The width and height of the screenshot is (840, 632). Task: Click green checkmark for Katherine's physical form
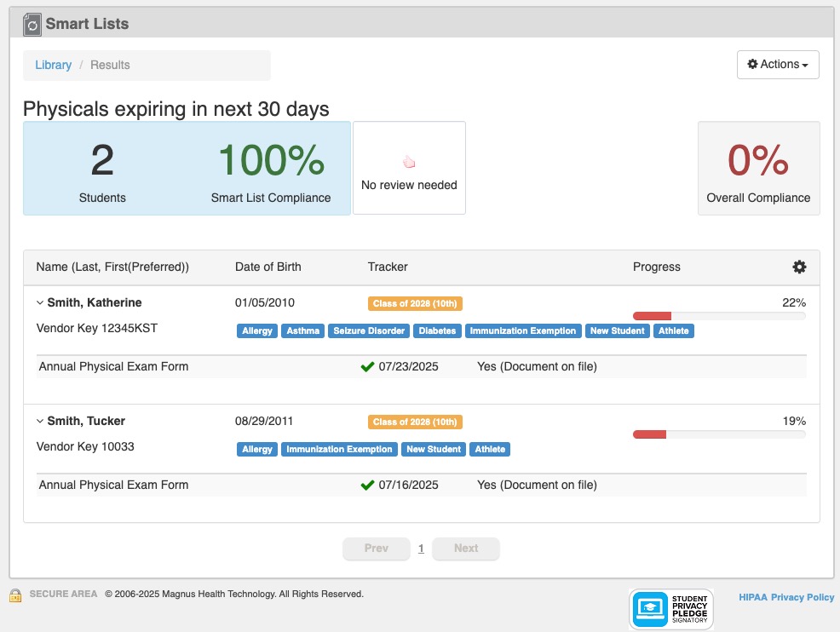[x=367, y=367]
